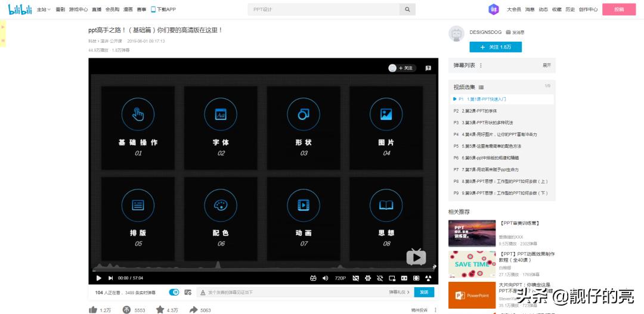Click the bilibili logo
The image size is (644, 314).
(x=20, y=9)
